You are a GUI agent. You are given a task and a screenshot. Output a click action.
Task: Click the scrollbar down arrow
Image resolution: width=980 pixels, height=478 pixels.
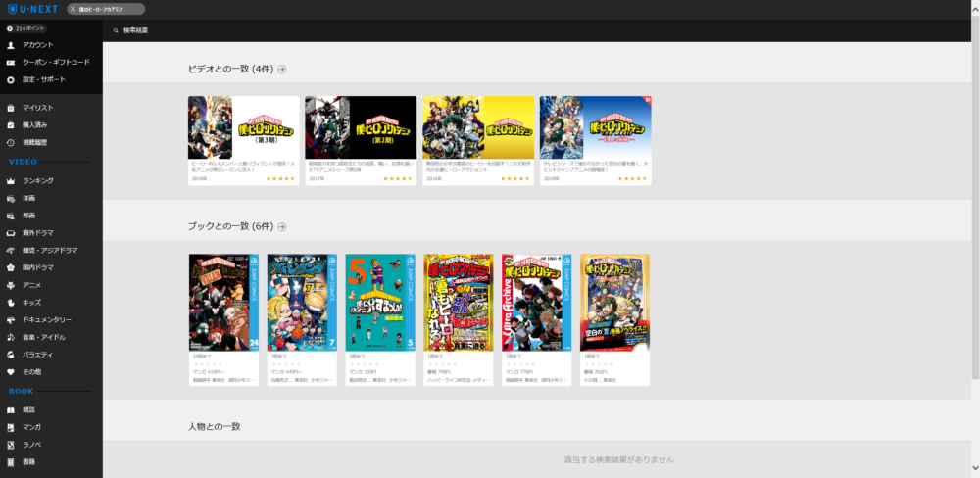(976, 468)
